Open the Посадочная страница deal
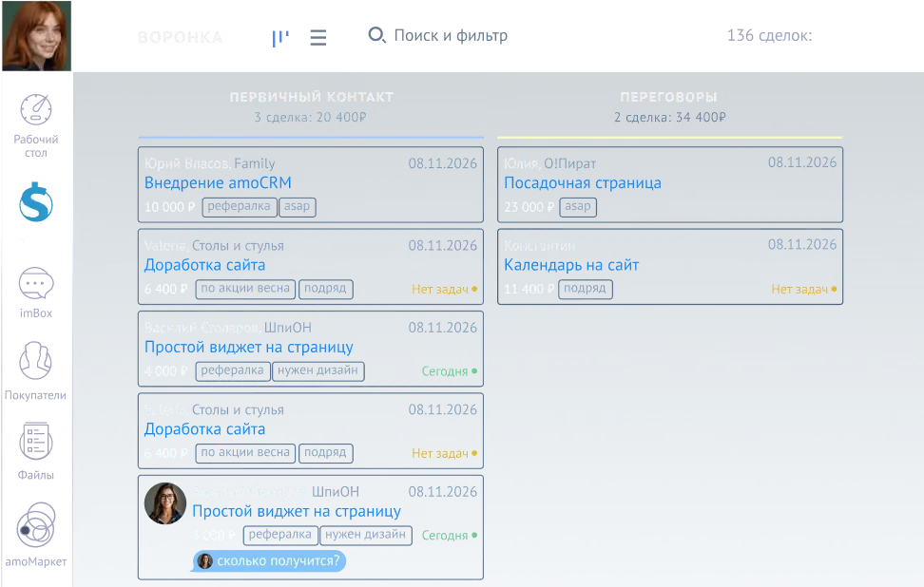924x587 pixels. 582,183
